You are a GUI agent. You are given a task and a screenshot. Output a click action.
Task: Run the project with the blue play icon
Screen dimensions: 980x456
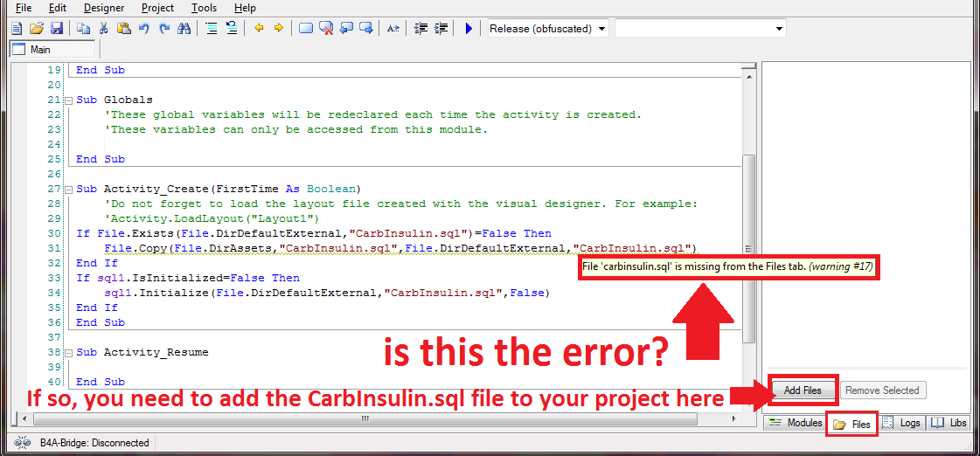[x=469, y=28]
